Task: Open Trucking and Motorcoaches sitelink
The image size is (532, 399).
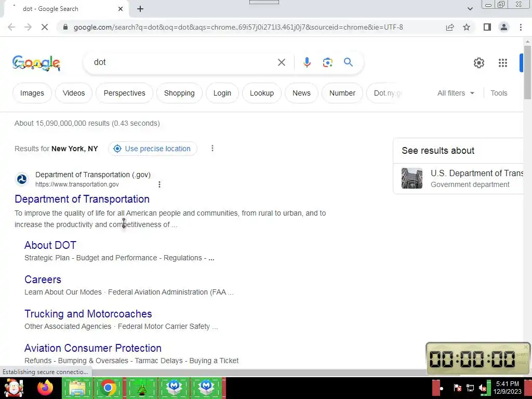Action: 88,313
